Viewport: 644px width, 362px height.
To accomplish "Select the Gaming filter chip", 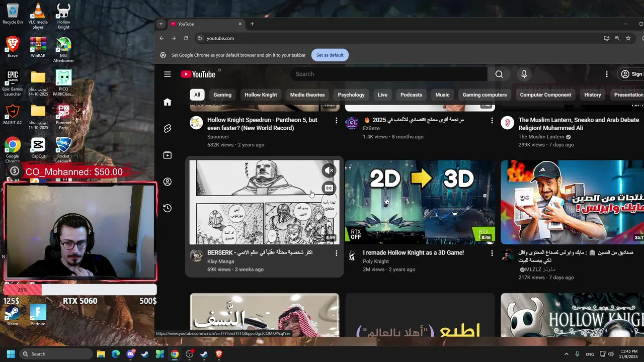I will 222,95.
